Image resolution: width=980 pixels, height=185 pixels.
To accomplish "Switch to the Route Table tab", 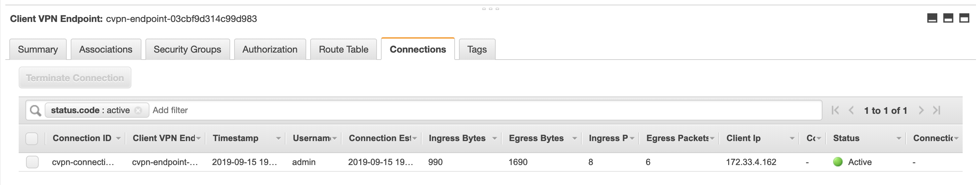I will pos(343,49).
